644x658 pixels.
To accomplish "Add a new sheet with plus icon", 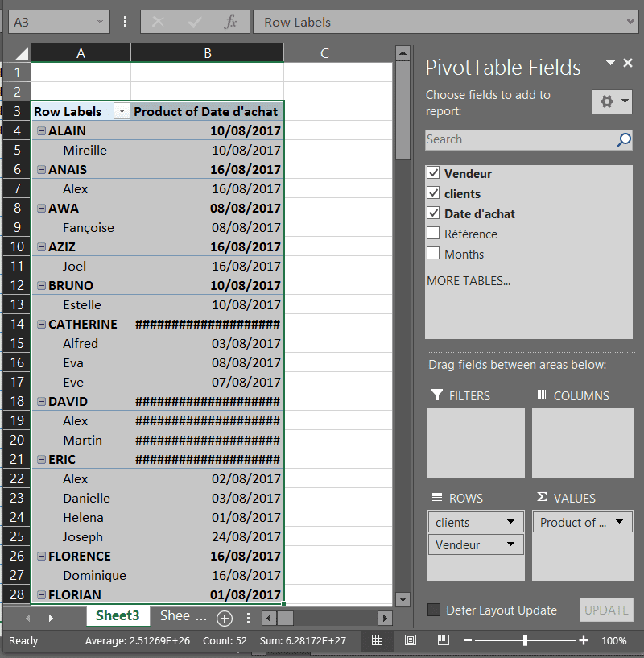I will 225,618.
